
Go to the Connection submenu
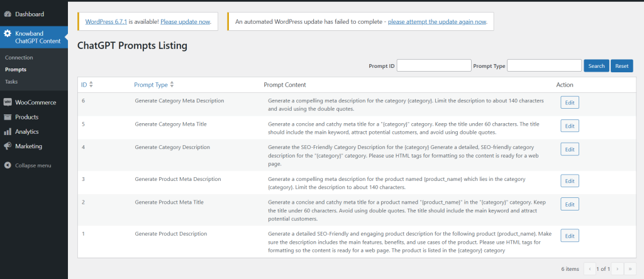pos(19,57)
